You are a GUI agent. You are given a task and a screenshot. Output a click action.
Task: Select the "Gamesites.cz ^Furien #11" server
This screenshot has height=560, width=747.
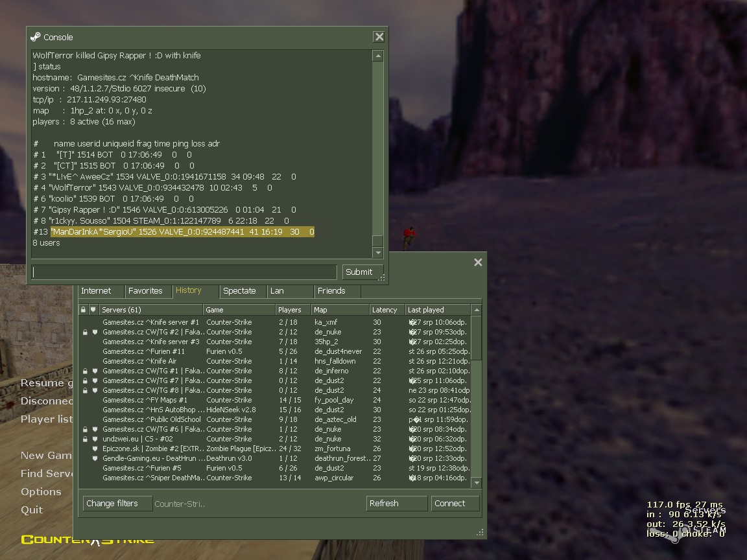click(275, 351)
